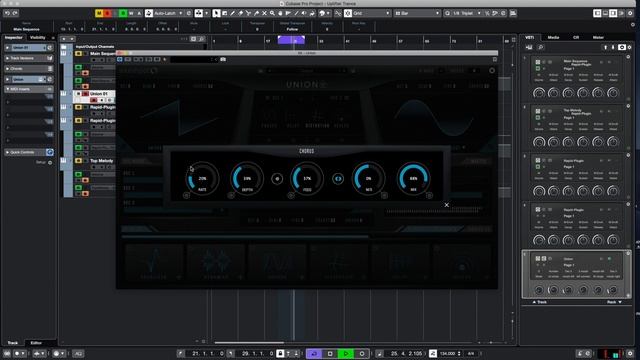This screenshot has height=360, width=640.
Task: Toggle global Mute (yellow M) in toolbar
Action: click(99, 13)
